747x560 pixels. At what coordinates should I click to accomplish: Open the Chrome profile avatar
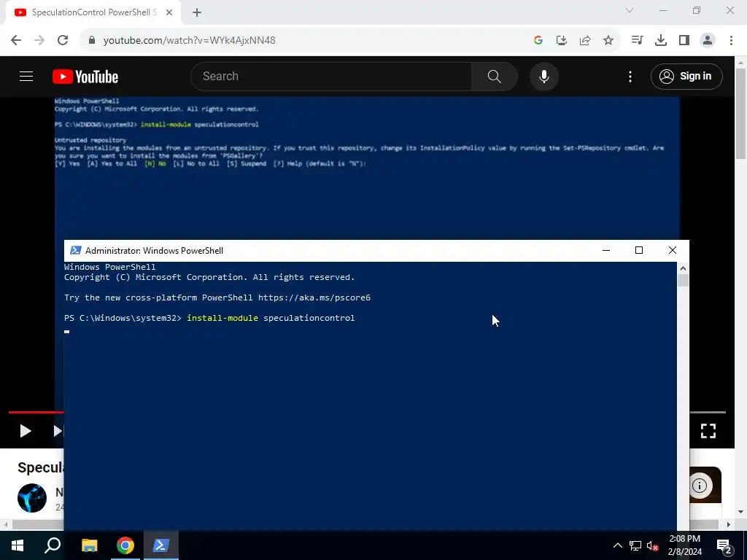click(x=708, y=41)
